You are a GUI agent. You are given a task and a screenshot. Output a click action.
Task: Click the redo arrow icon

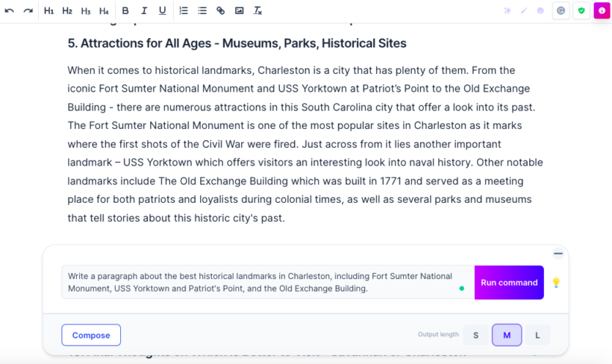pyautogui.click(x=28, y=10)
